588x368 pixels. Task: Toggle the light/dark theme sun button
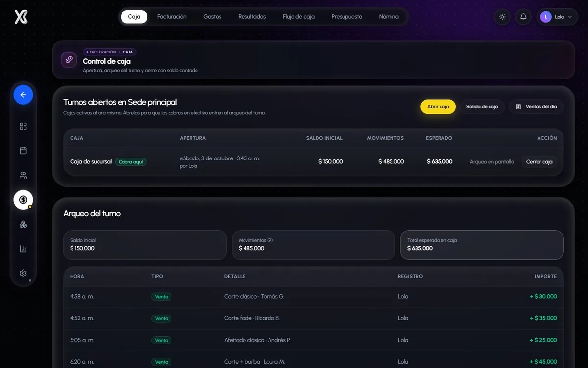pyautogui.click(x=502, y=17)
